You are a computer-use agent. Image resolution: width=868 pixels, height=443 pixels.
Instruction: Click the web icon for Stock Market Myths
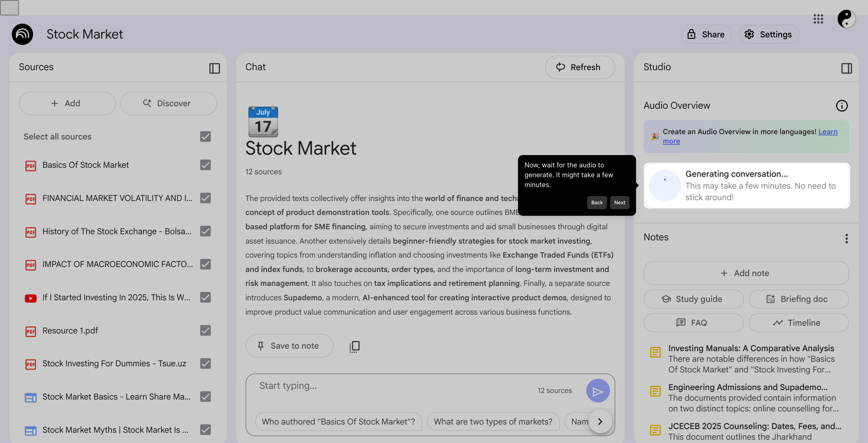coord(31,431)
